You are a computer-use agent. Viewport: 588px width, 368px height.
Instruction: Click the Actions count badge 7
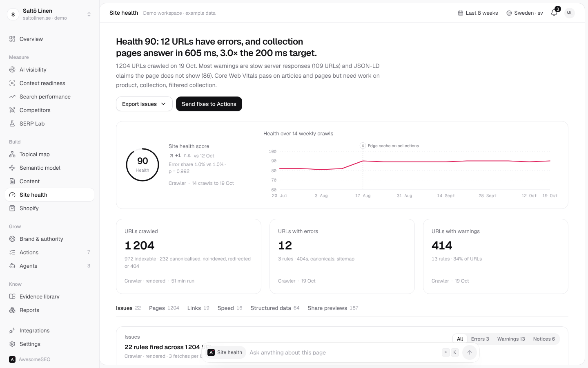89,252
